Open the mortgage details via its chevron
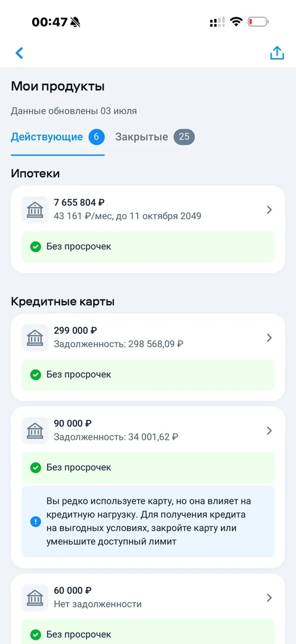The image size is (296, 644). (269, 210)
